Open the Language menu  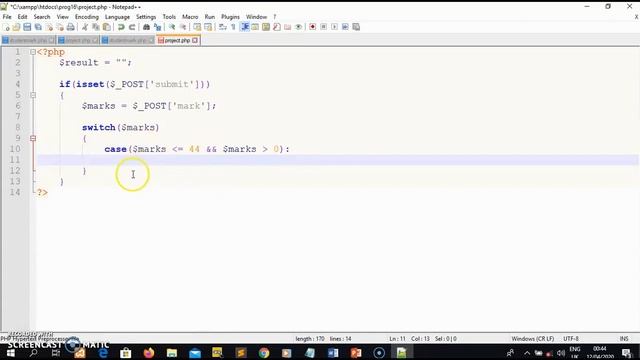click(x=117, y=17)
